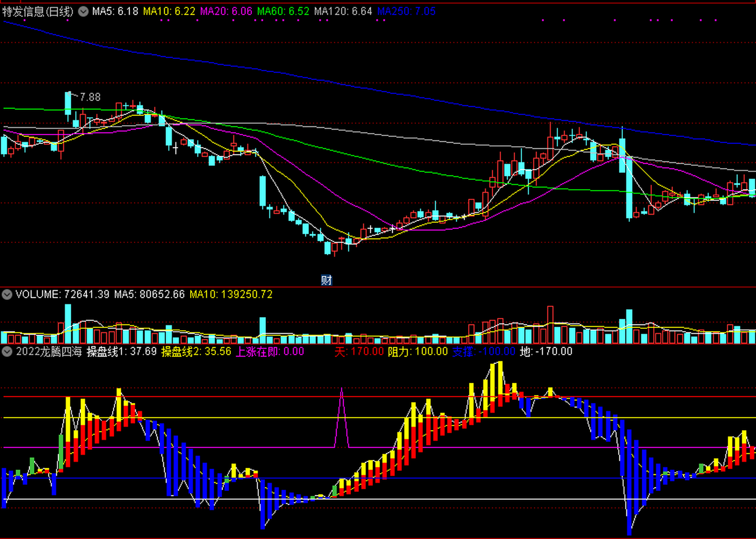The image size is (756, 539).
Task: Click the 7.88 peak price annotation
Action: [90, 97]
